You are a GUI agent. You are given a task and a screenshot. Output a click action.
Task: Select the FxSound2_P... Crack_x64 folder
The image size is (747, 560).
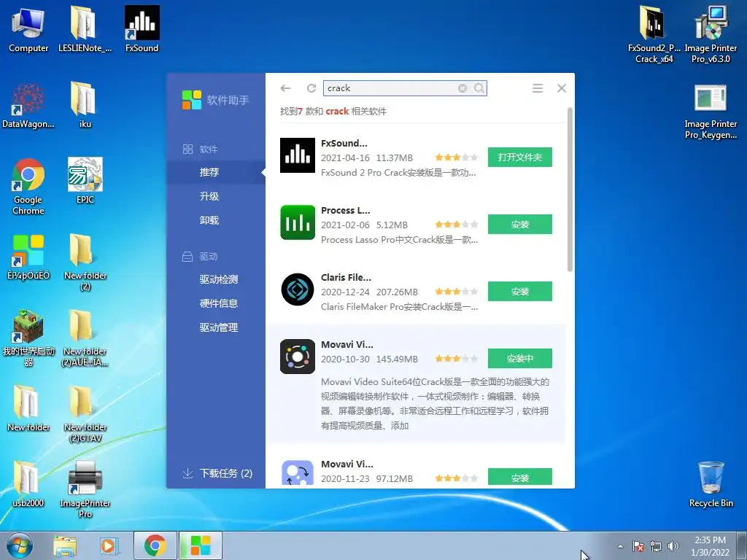point(654,35)
